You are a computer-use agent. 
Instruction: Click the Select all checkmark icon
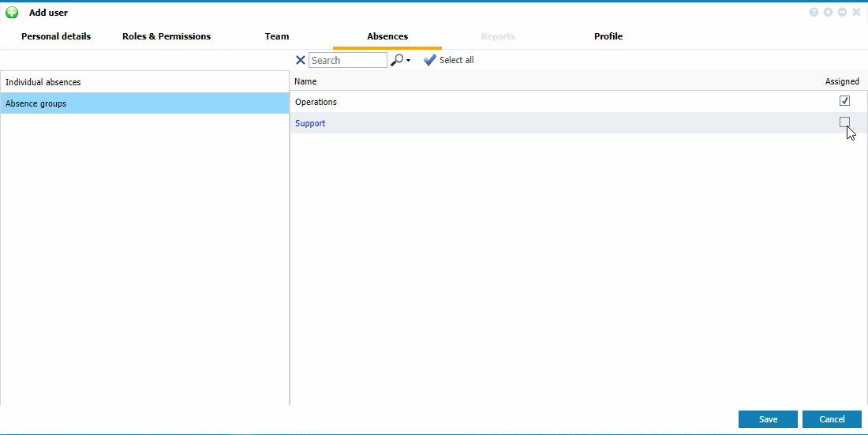tap(430, 60)
